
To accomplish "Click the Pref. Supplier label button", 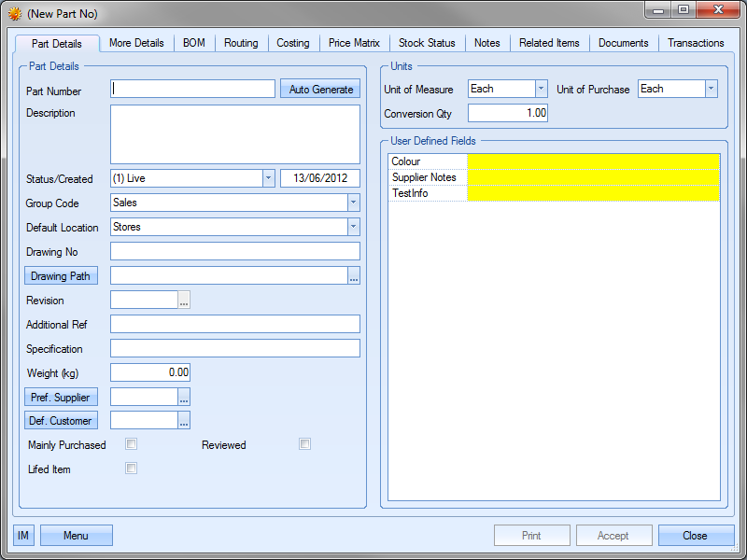I will (x=61, y=398).
